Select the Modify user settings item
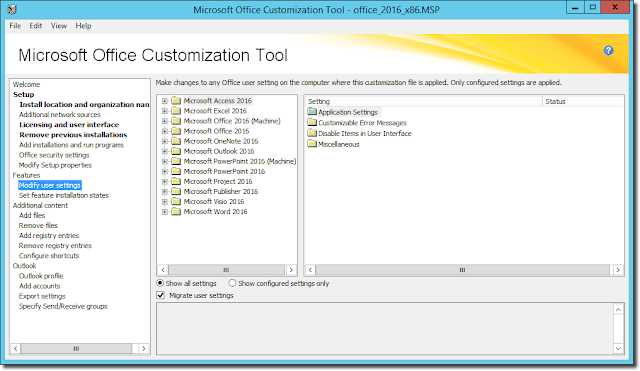Viewport: 640px width, 371px height. click(x=50, y=185)
